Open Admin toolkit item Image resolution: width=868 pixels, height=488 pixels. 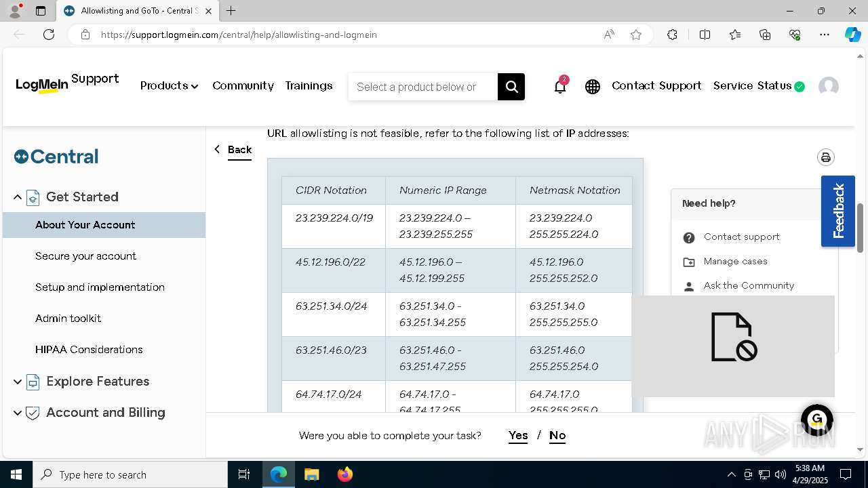(x=68, y=319)
